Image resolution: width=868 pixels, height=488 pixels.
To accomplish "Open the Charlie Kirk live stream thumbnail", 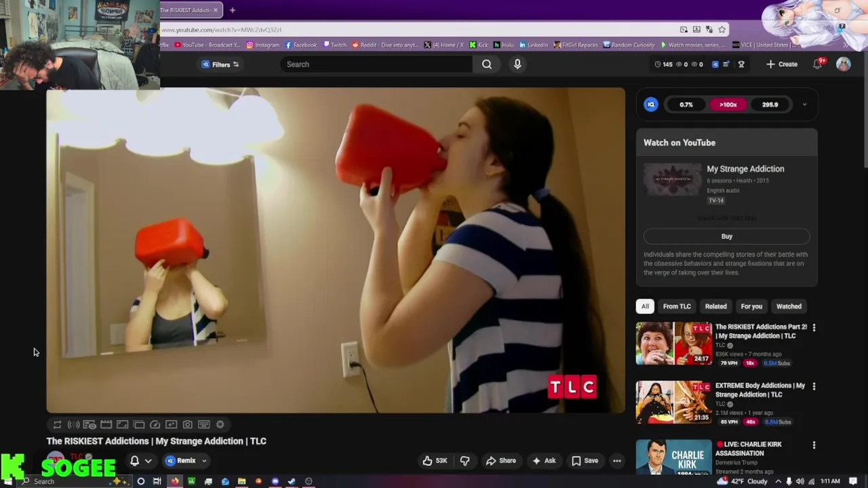I will 674,457.
